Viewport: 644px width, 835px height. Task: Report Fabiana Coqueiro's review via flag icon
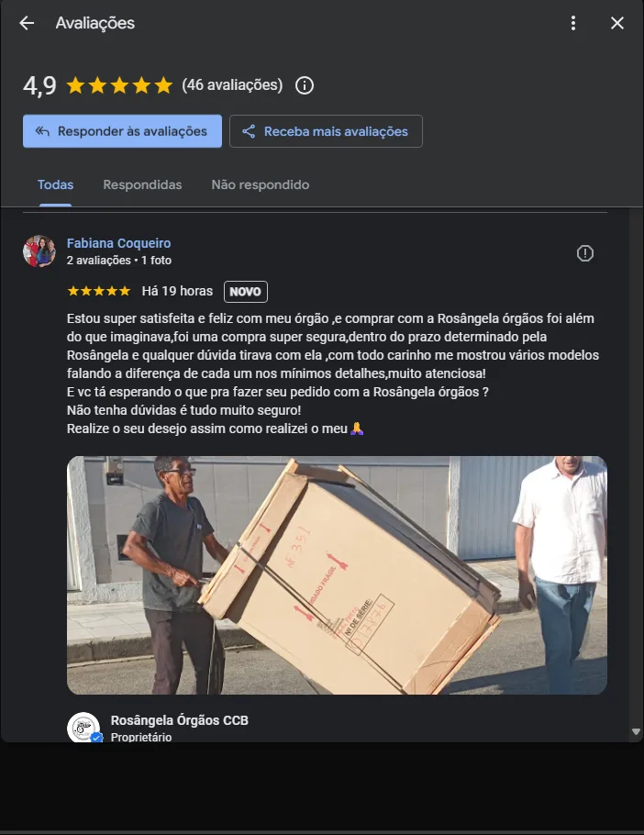pos(585,253)
